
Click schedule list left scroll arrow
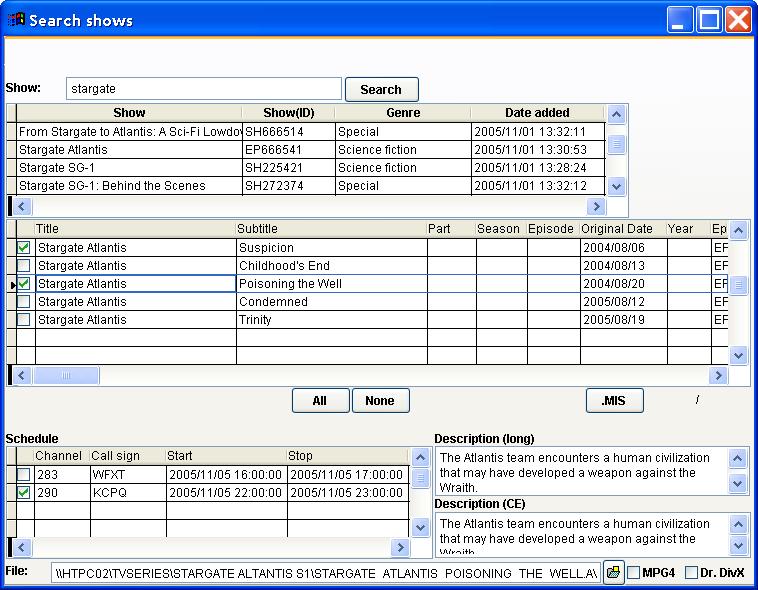21,547
